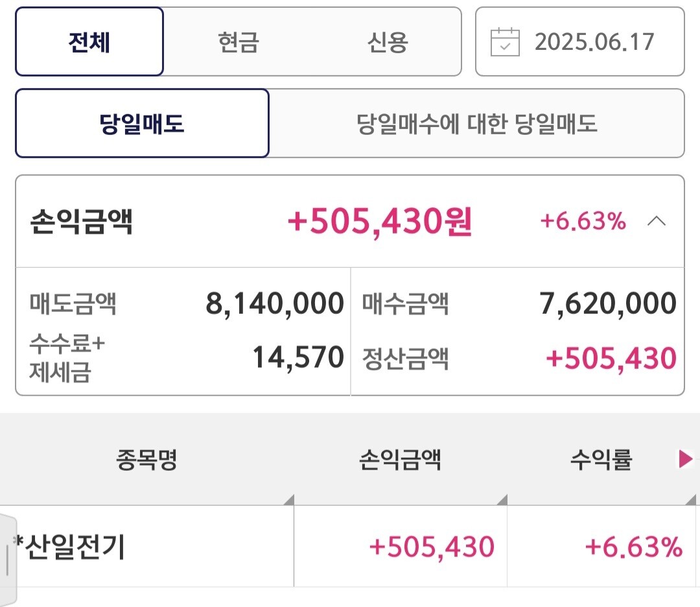Tap the 매수금액 value 7,620,000
700x607 pixels.
click(608, 303)
